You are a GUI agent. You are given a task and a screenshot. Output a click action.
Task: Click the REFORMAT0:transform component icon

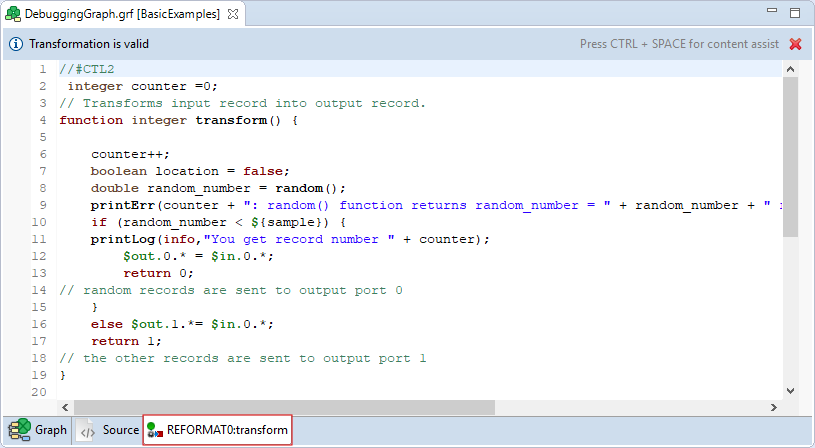[154, 430]
